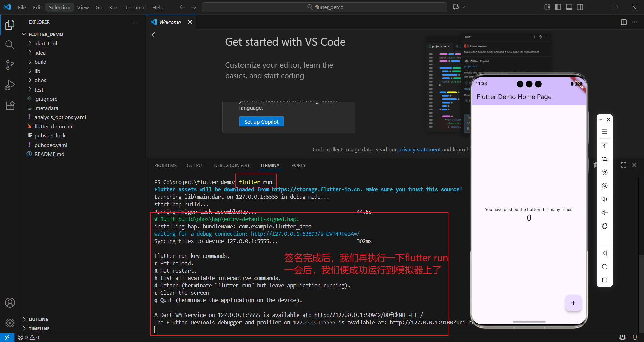Collapse the FLUTTER_DEMO root folder
The height and width of the screenshot is (342, 644).
point(83,34)
